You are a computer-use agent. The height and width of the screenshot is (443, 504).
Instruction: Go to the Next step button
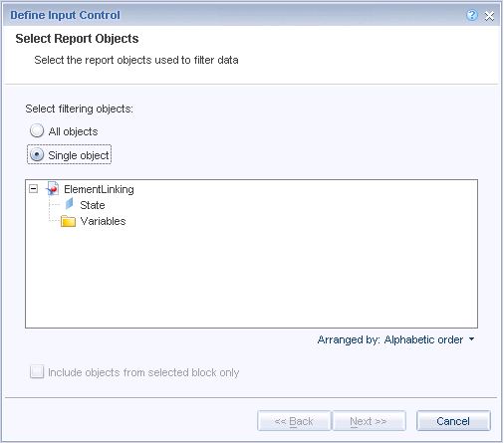pos(369,421)
